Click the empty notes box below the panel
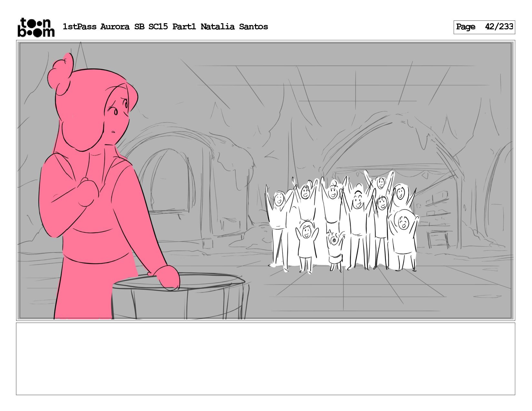This screenshot has height=411, width=532. click(265, 359)
